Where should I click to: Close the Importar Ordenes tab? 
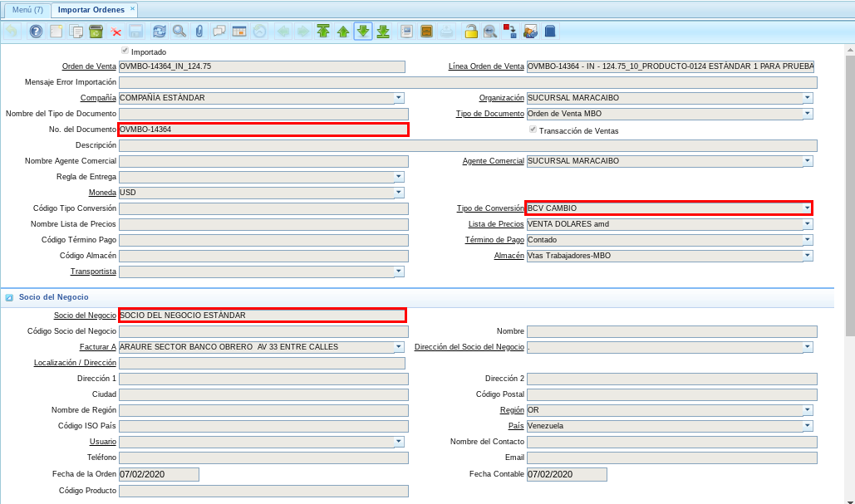point(133,7)
